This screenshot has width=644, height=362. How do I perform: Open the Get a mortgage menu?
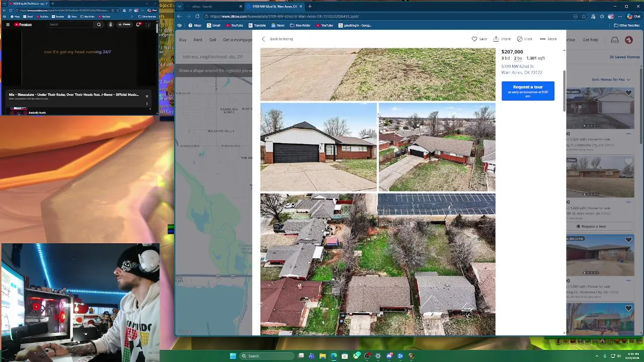point(237,40)
